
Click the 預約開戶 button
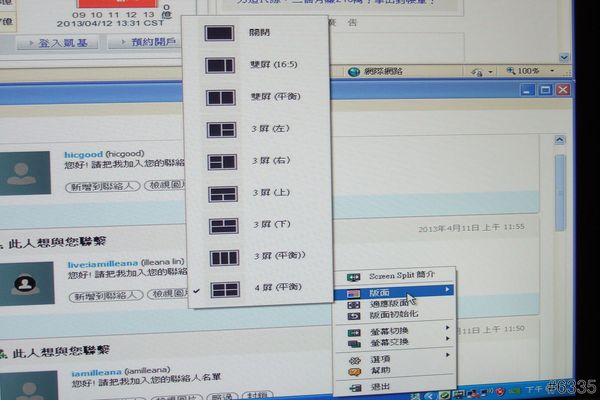click(145, 41)
